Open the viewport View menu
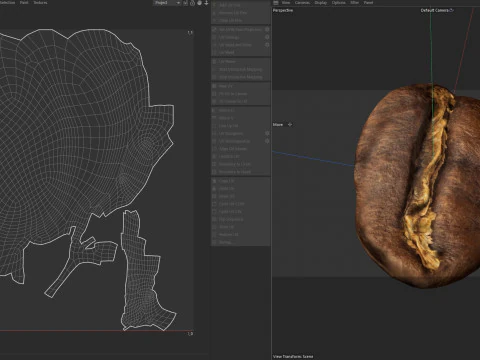480x360 pixels. point(286,3)
